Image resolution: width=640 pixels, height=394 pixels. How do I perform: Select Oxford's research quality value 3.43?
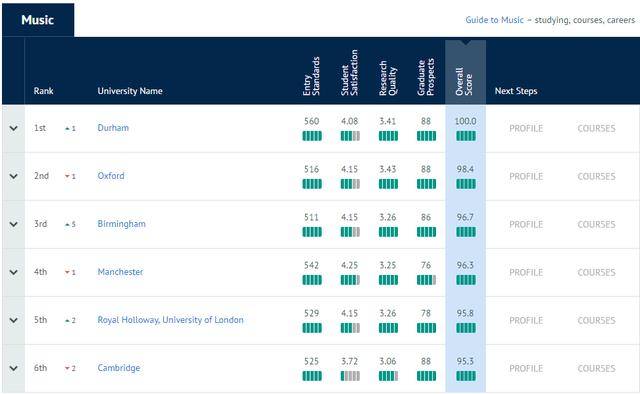(388, 169)
